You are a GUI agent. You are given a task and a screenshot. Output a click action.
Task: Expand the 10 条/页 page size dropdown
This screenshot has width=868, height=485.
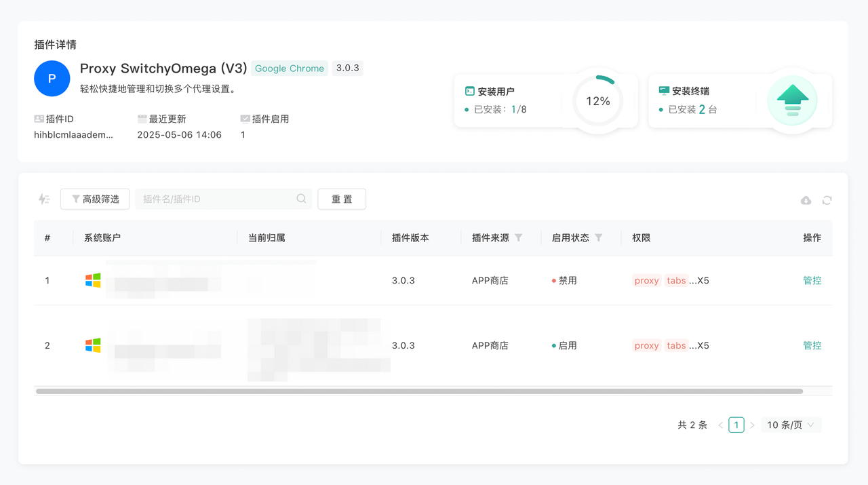pos(791,425)
